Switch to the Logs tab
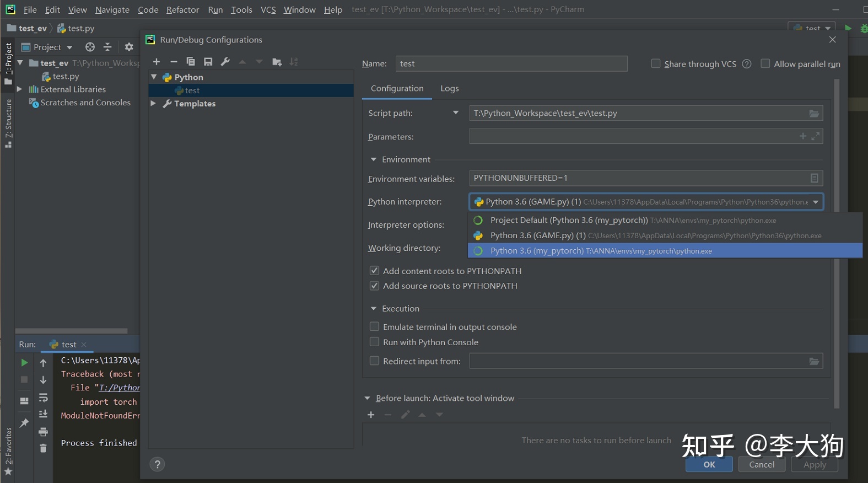Viewport: 868px width, 483px height. point(450,88)
